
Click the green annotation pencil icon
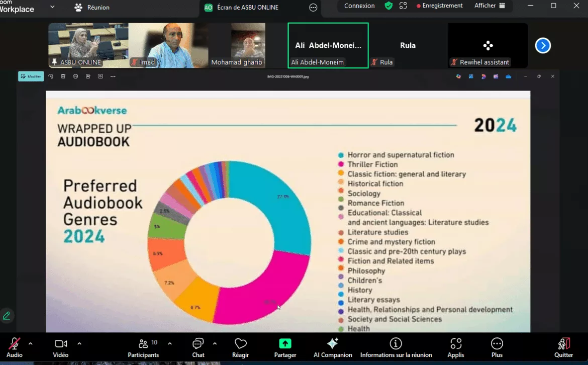tap(7, 316)
